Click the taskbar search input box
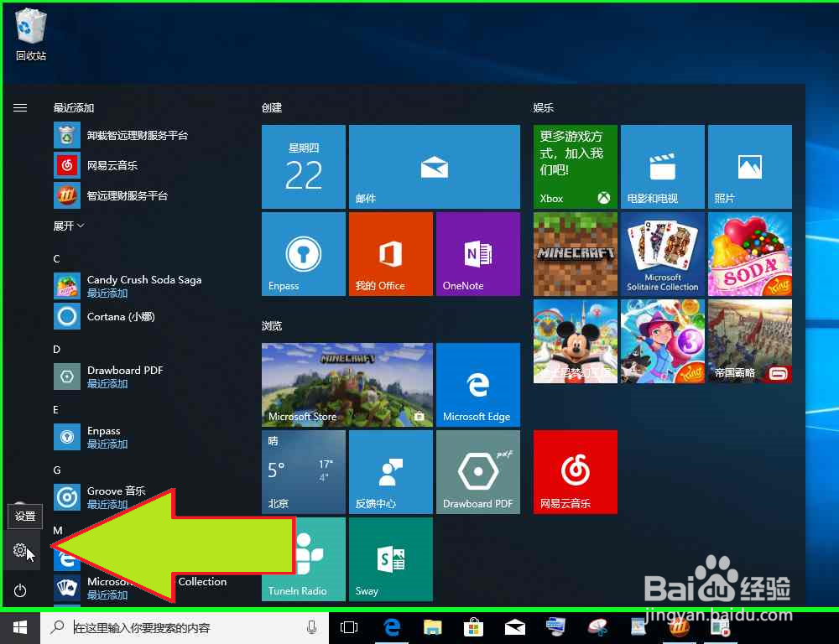Viewport: 839px width, 644px height. 184,627
